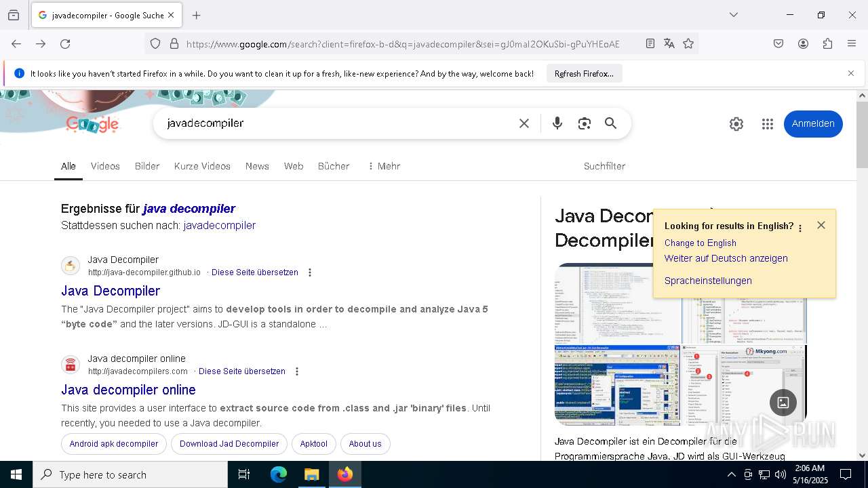Image resolution: width=868 pixels, height=488 pixels.
Task: Expand the Mehr dropdown
Action: (x=384, y=166)
